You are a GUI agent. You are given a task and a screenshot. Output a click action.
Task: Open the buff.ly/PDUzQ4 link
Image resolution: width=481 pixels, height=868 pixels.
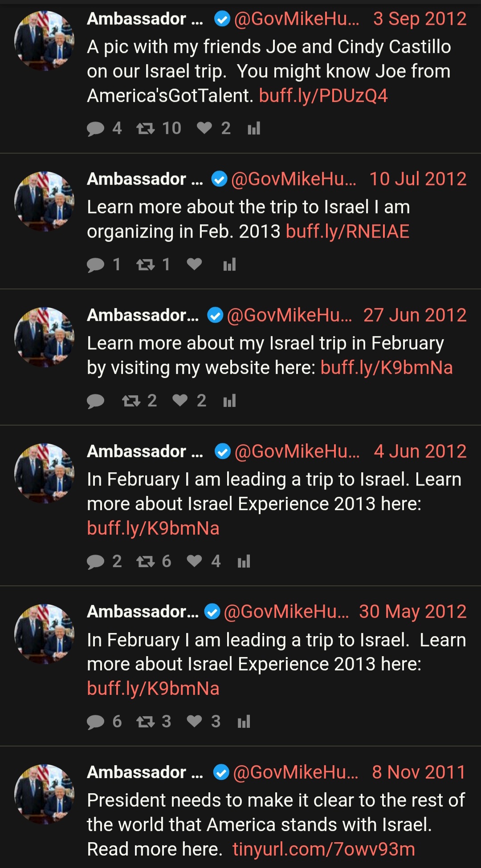[323, 96]
